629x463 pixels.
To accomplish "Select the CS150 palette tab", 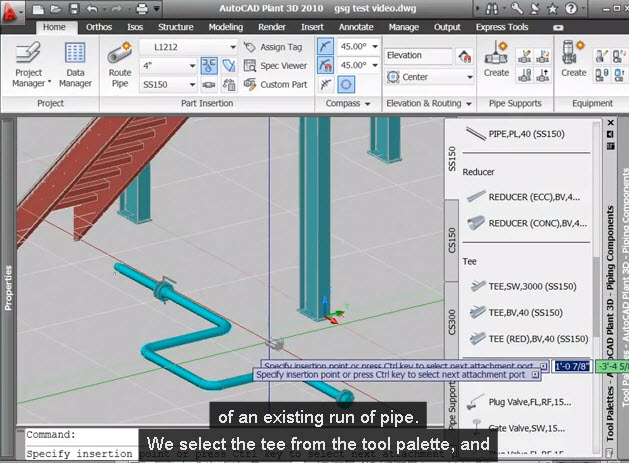I will pos(452,240).
